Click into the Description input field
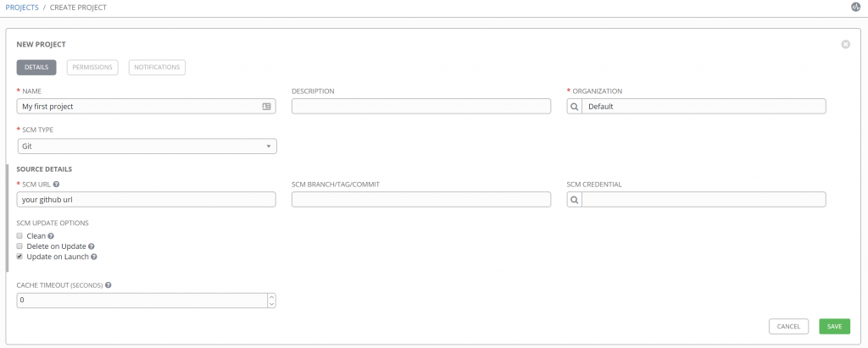This screenshot has height=348, width=868. [x=421, y=107]
